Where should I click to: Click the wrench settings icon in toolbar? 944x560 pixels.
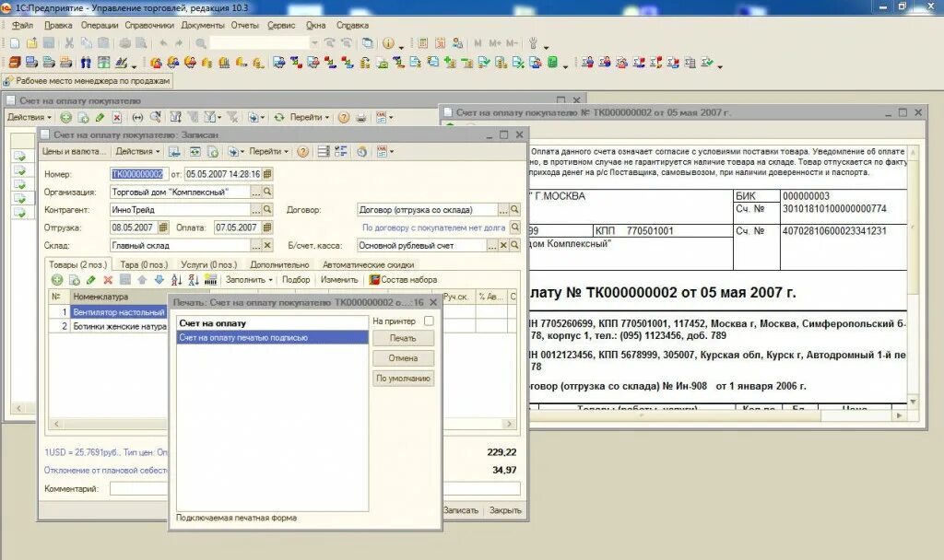(x=533, y=43)
